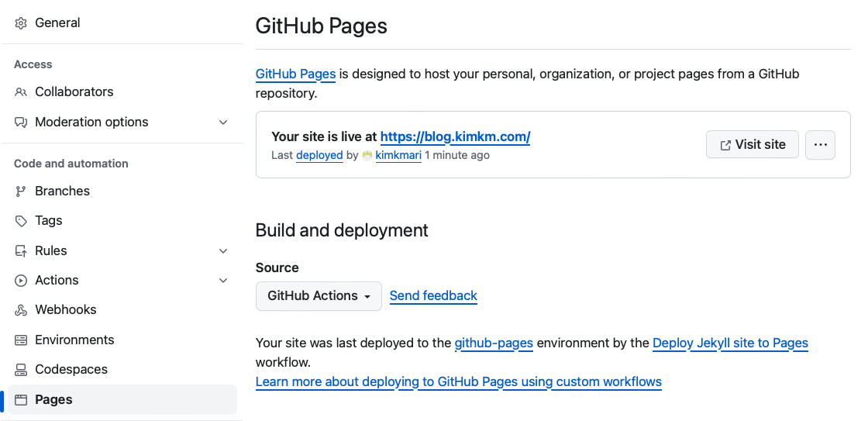Screen dimensions: 868x421
Task: Click the kimkmari avatar image
Action: tap(367, 155)
